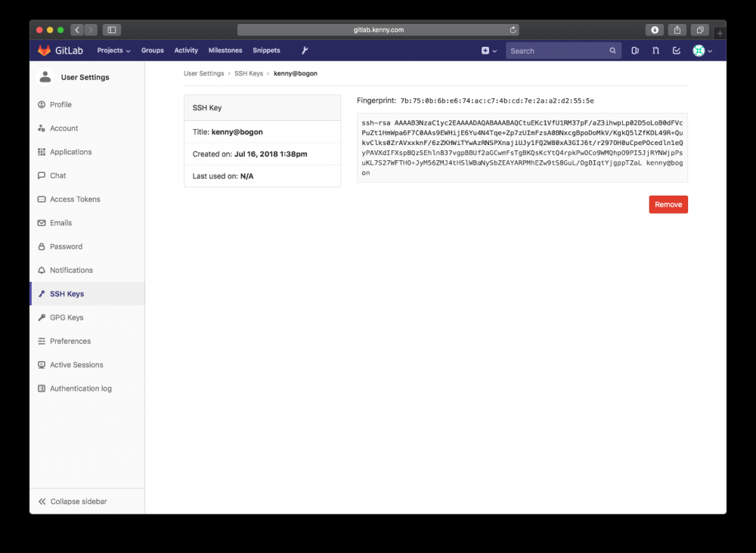Click the Account sidebar icon

tap(42, 128)
